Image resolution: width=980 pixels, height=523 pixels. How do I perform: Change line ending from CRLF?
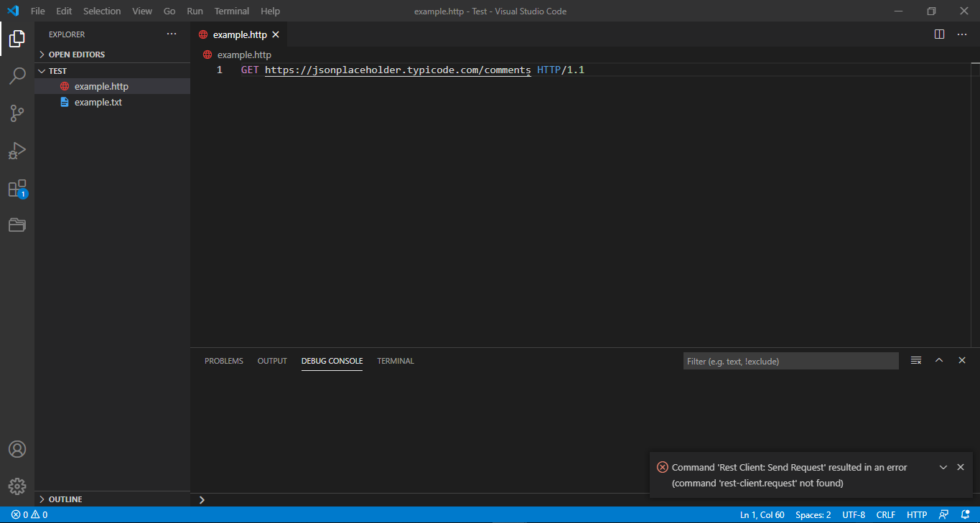point(885,514)
